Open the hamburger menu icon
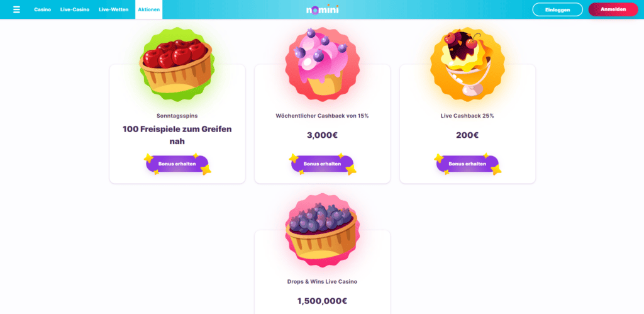The width and height of the screenshot is (644, 314). [16, 9]
